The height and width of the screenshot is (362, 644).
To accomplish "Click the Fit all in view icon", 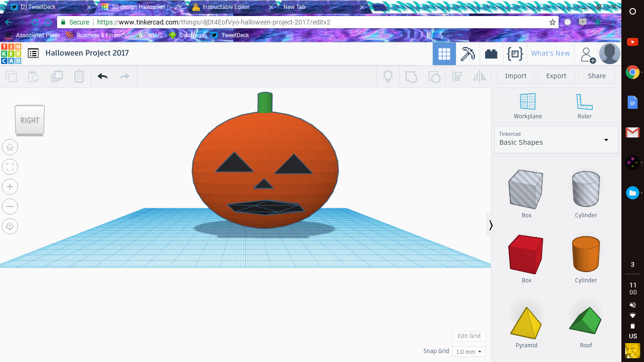I will (x=10, y=167).
